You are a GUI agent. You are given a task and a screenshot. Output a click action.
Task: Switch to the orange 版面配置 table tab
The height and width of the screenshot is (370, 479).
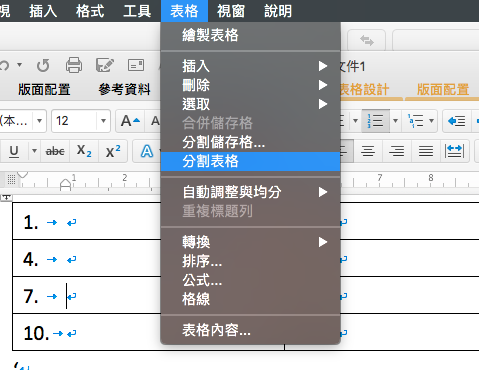coord(443,90)
